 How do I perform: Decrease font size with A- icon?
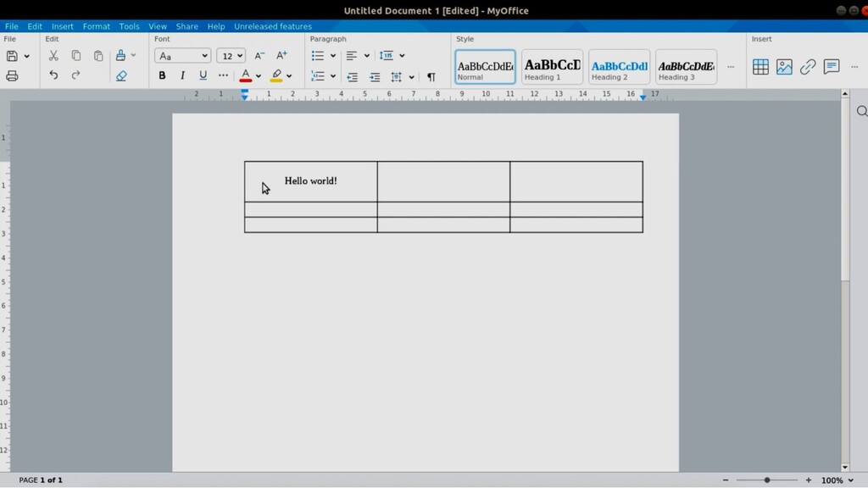point(259,55)
